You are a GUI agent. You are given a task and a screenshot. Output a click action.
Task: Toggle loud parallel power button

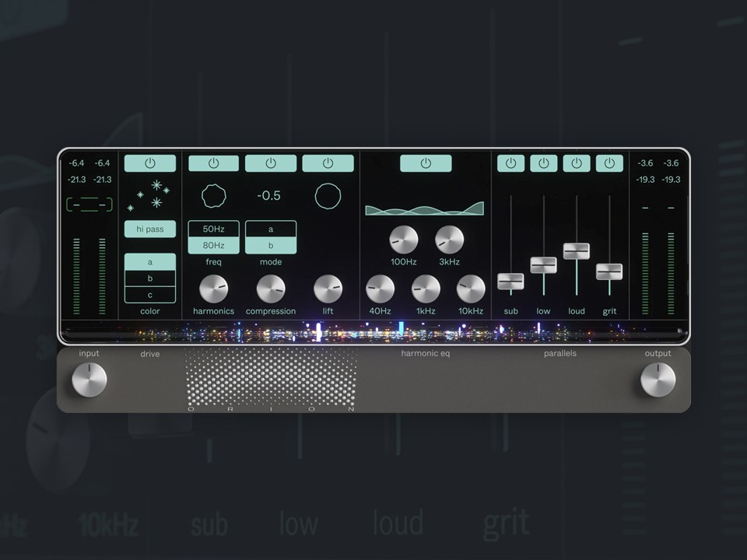pyautogui.click(x=577, y=163)
